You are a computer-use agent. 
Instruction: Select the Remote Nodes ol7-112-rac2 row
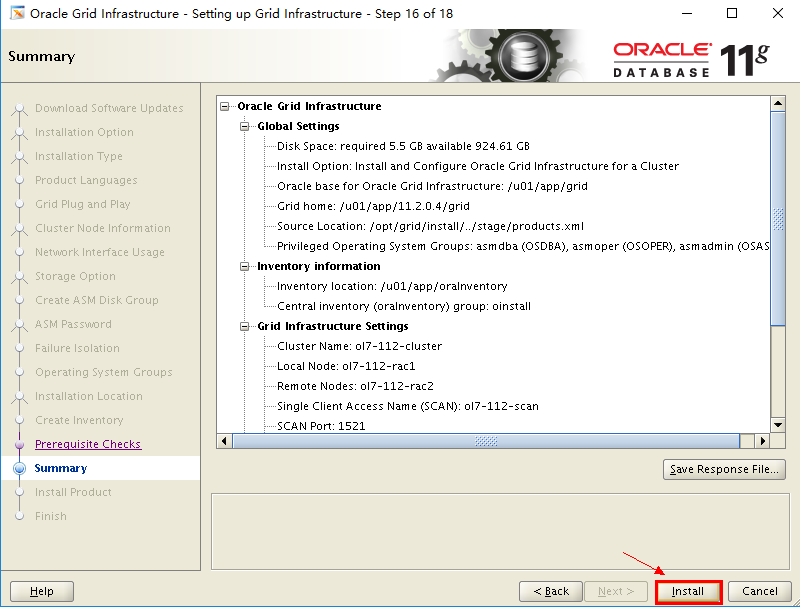pos(355,386)
